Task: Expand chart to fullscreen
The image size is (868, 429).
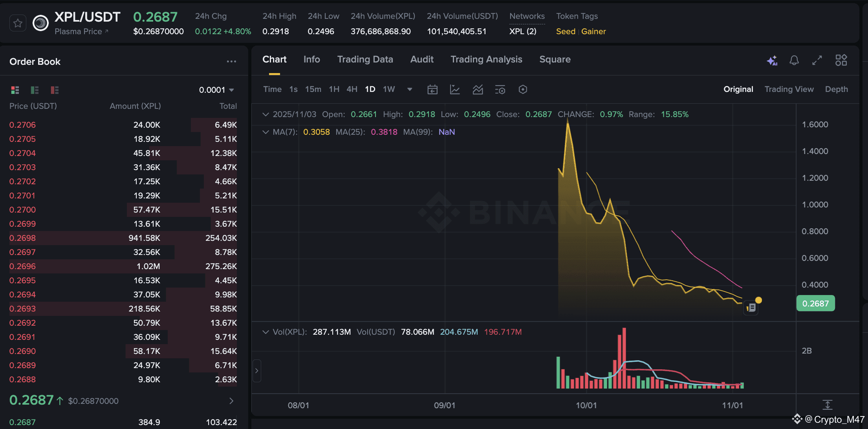Action: tap(817, 60)
